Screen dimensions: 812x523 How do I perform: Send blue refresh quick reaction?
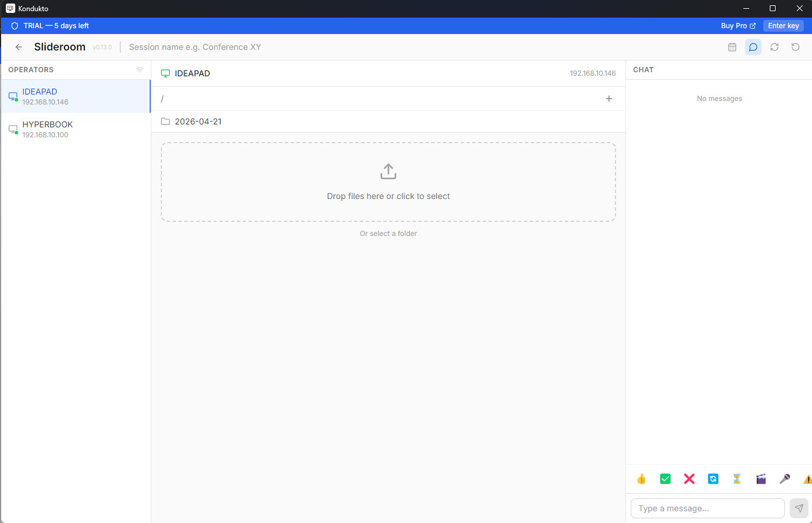(x=713, y=479)
